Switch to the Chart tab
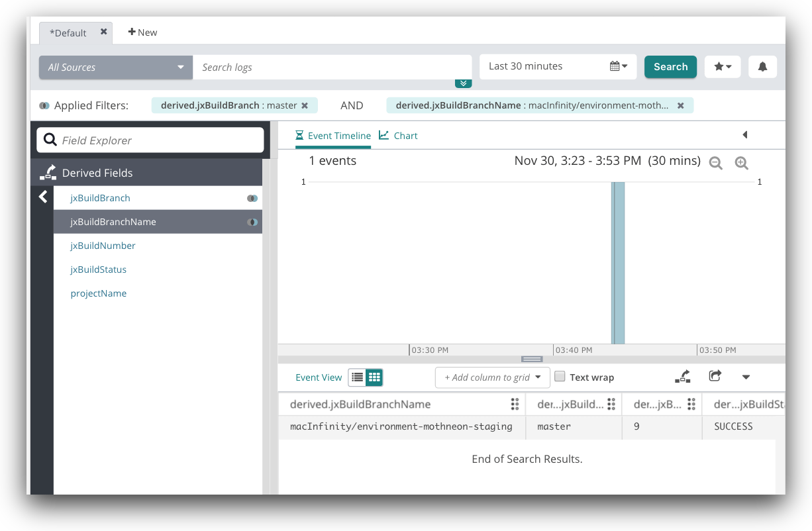This screenshot has height=531, width=812. [x=399, y=136]
